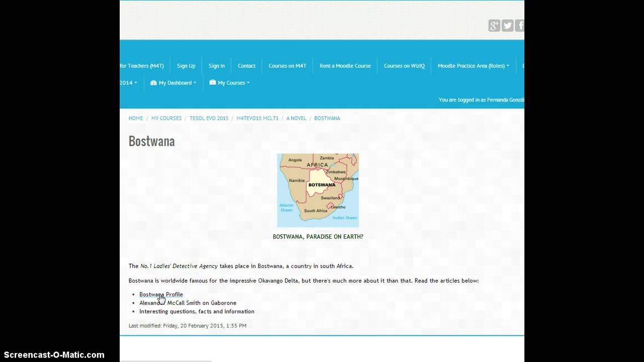Open Moodle Practice Area (Roles) dropdown
The width and height of the screenshot is (644, 362).
473,66
